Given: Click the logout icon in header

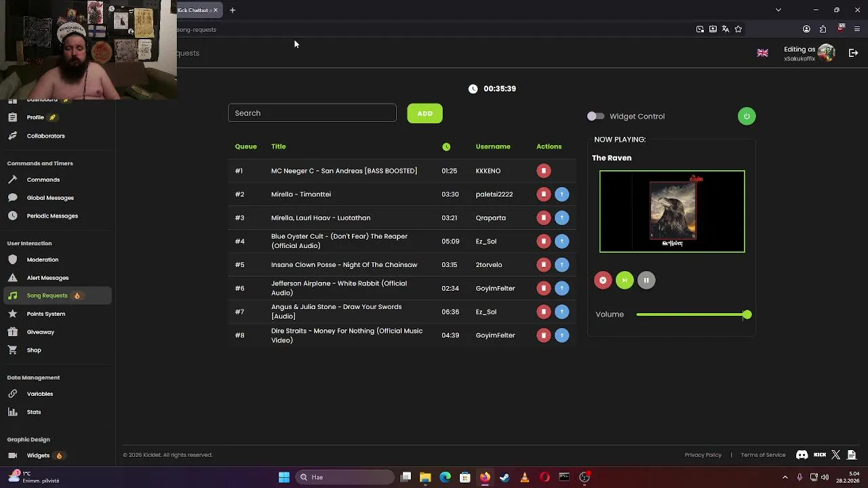Looking at the screenshot, I should (x=853, y=53).
